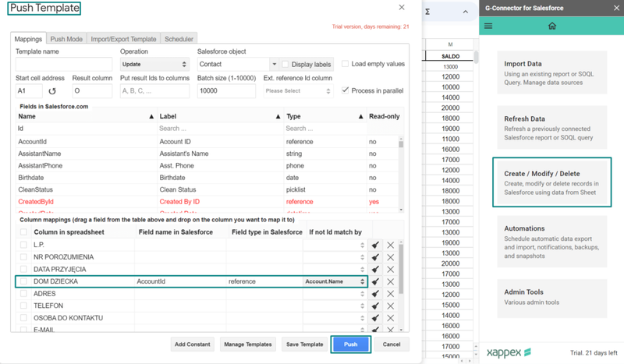Check the DATA PRZYJĘCIA row checkbox
The image size is (624, 364).
click(x=23, y=270)
